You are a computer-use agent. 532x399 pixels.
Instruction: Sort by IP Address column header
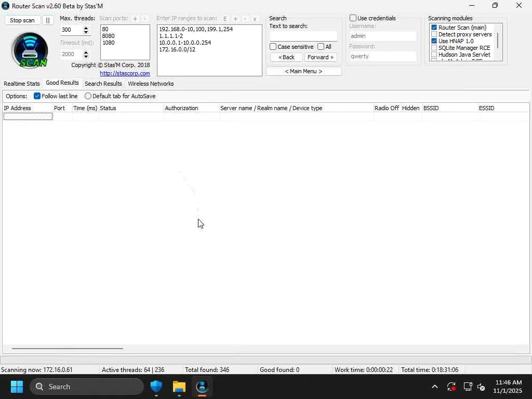[x=28, y=108]
